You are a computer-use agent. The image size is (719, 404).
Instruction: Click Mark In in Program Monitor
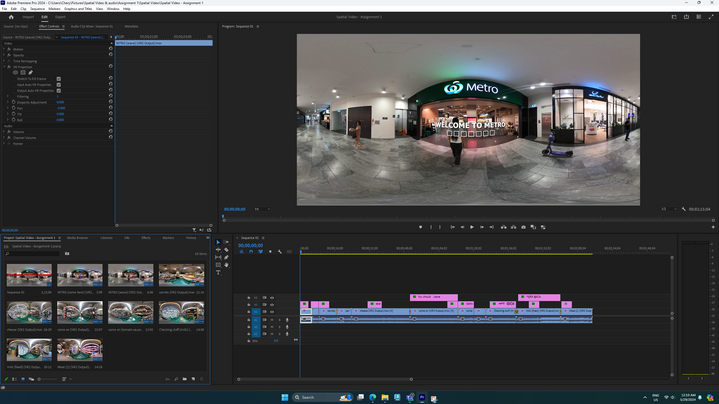click(x=431, y=227)
